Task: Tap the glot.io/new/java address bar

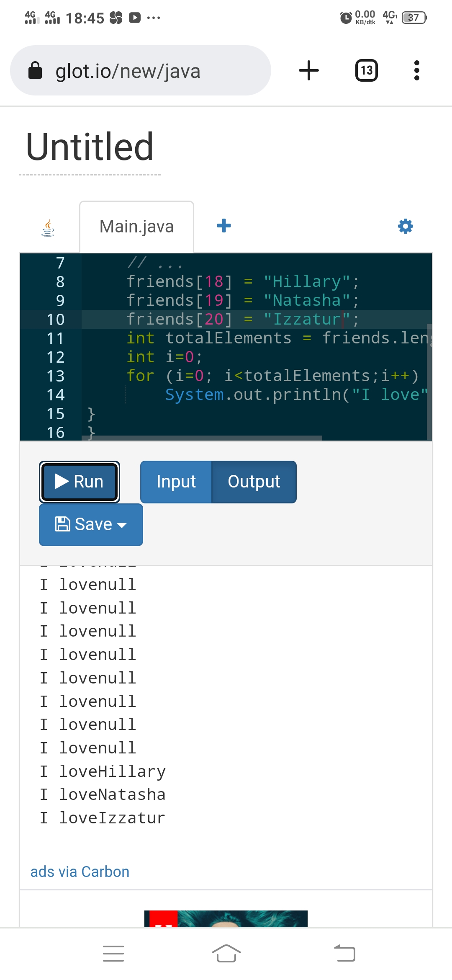Action: click(x=141, y=70)
